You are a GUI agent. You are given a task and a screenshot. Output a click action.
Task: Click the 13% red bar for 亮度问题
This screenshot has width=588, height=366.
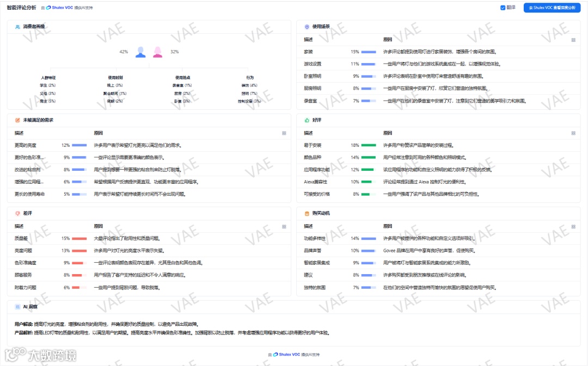[79, 251]
